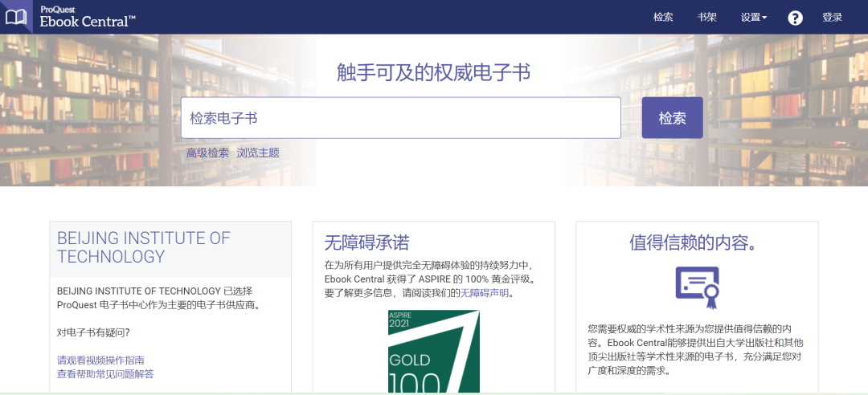Click the 无障碍承诺 heading
This screenshot has height=395, width=868.
tap(367, 242)
